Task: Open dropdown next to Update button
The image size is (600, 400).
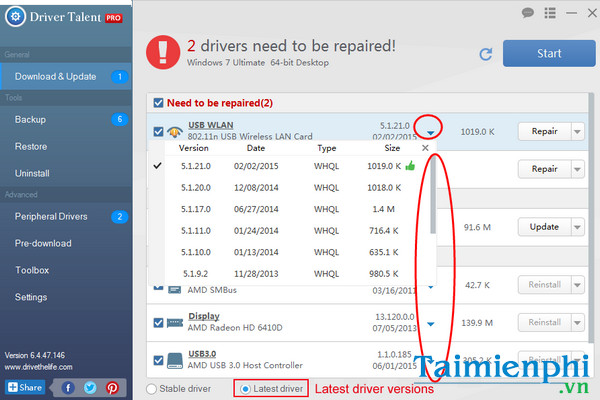Action: 577,227
